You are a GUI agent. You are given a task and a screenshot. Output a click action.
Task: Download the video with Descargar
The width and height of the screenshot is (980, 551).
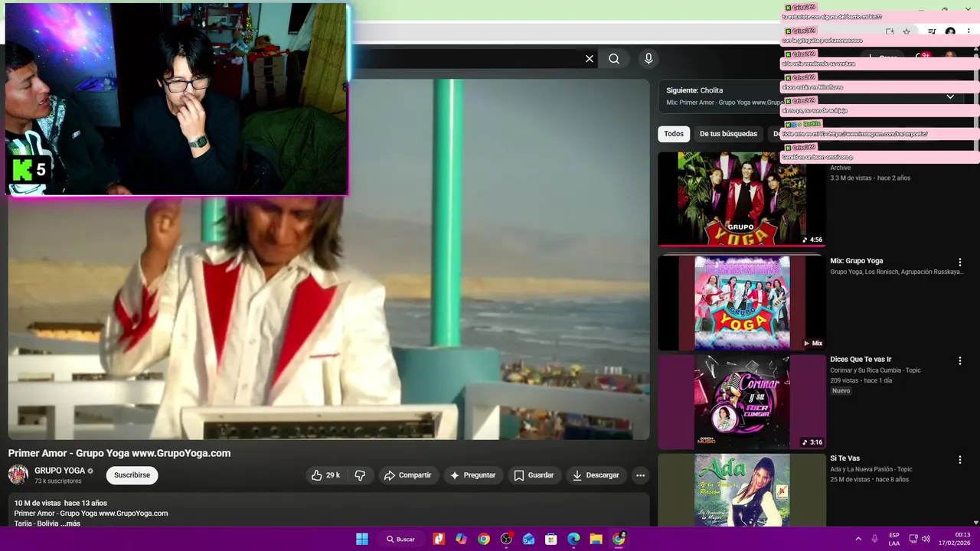[x=596, y=475]
